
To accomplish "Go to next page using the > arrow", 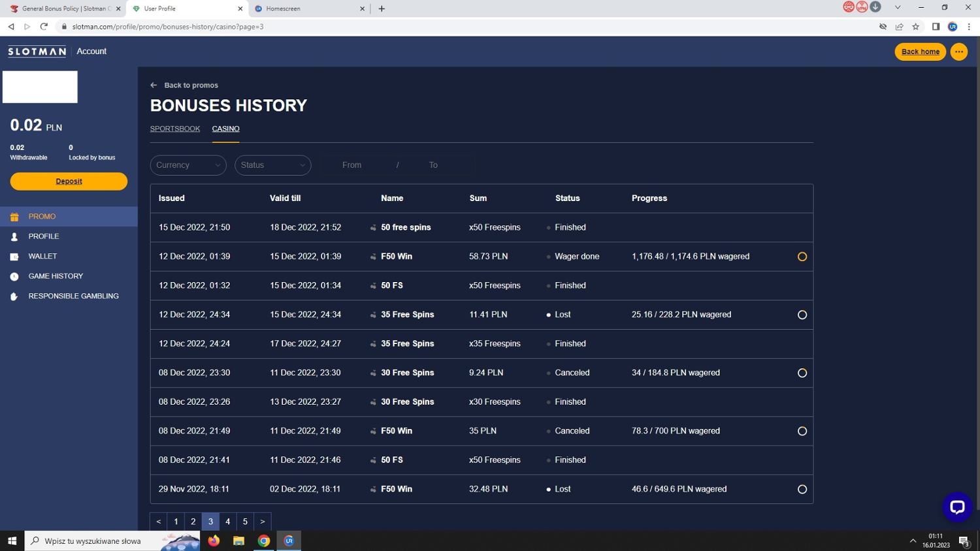I will [x=262, y=522].
